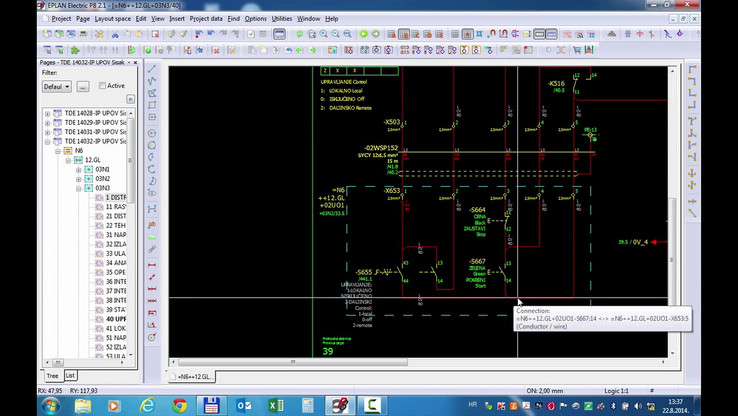Select the rectangle drawing tool
Viewport: 738px width, 416px height.
pyautogui.click(x=152, y=106)
